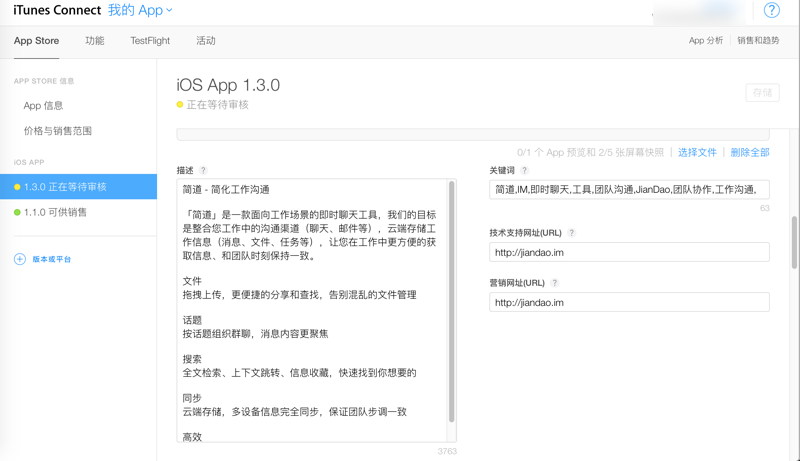Click the help icon next to 关键词
This screenshot has width=800, height=461.
pyautogui.click(x=524, y=171)
